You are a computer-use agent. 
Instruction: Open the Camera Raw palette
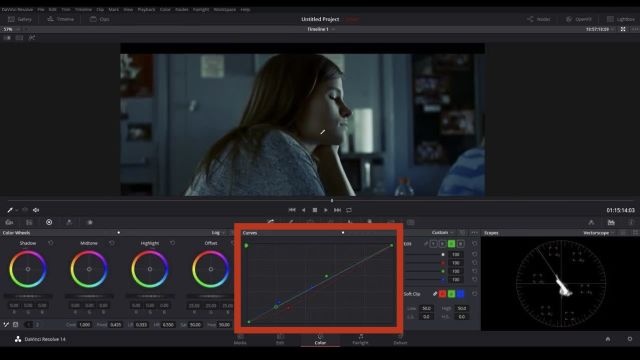pos(9,222)
